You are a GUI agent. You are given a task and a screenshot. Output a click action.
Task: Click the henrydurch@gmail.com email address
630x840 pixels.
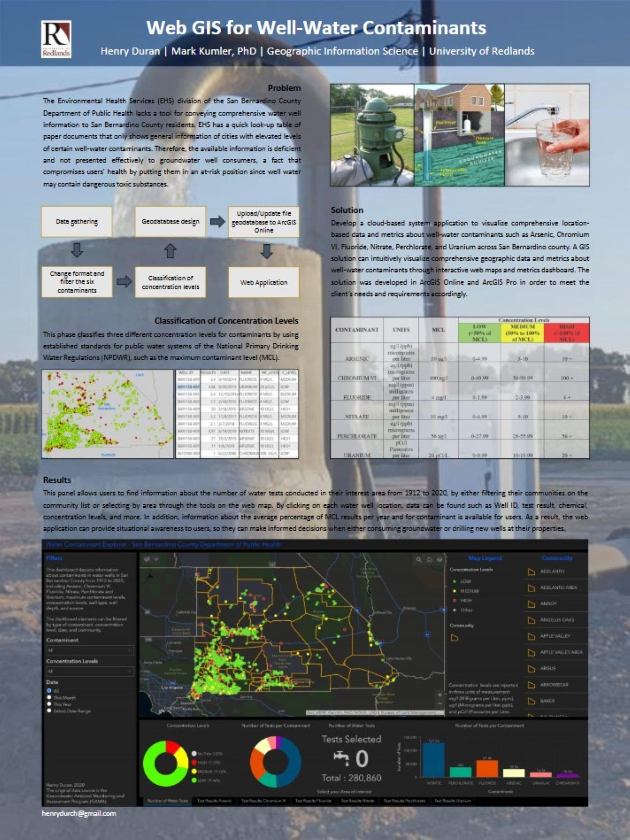pos(79,813)
